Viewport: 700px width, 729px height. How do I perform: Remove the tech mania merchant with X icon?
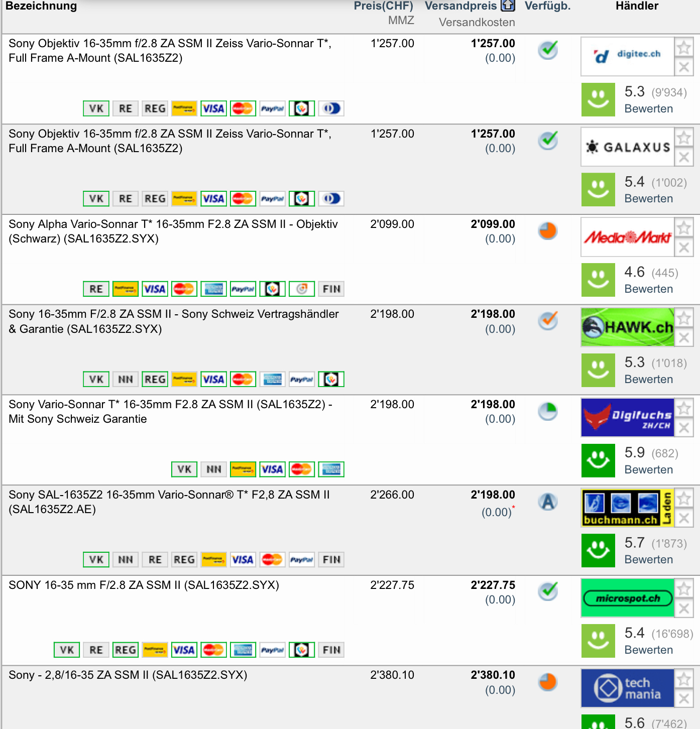pos(683,698)
